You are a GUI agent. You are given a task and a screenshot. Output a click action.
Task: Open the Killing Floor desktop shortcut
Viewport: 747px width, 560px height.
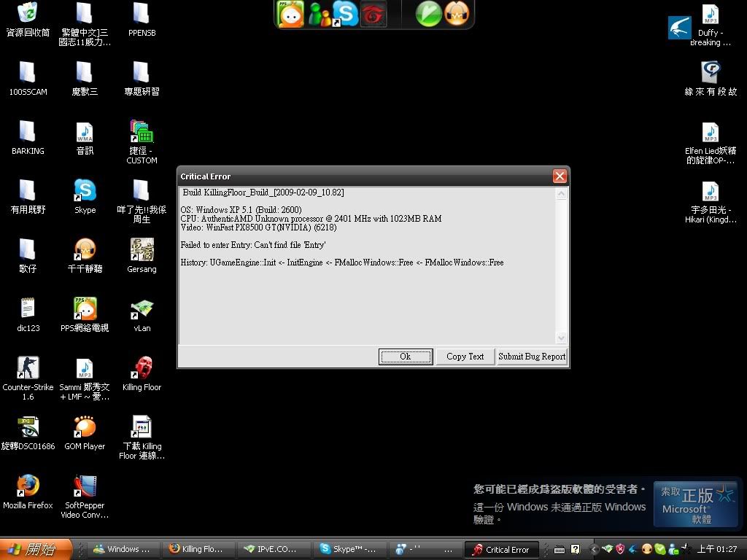tap(142, 368)
